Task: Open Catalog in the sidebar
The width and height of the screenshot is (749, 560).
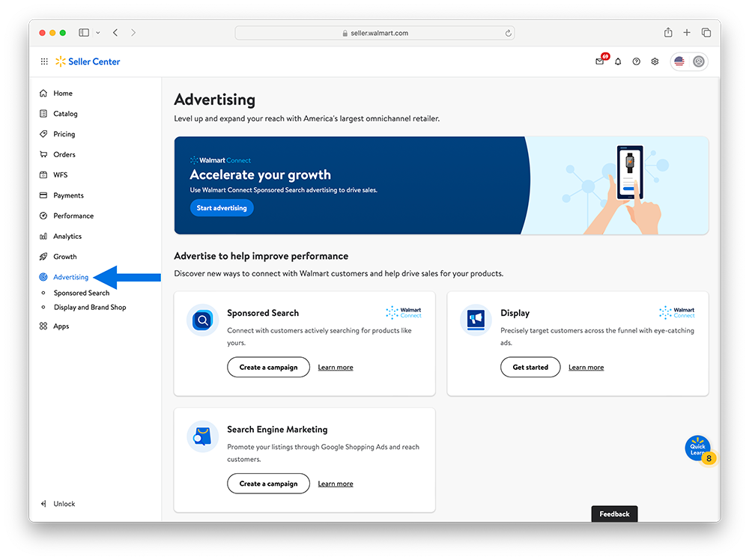Action: coord(65,114)
